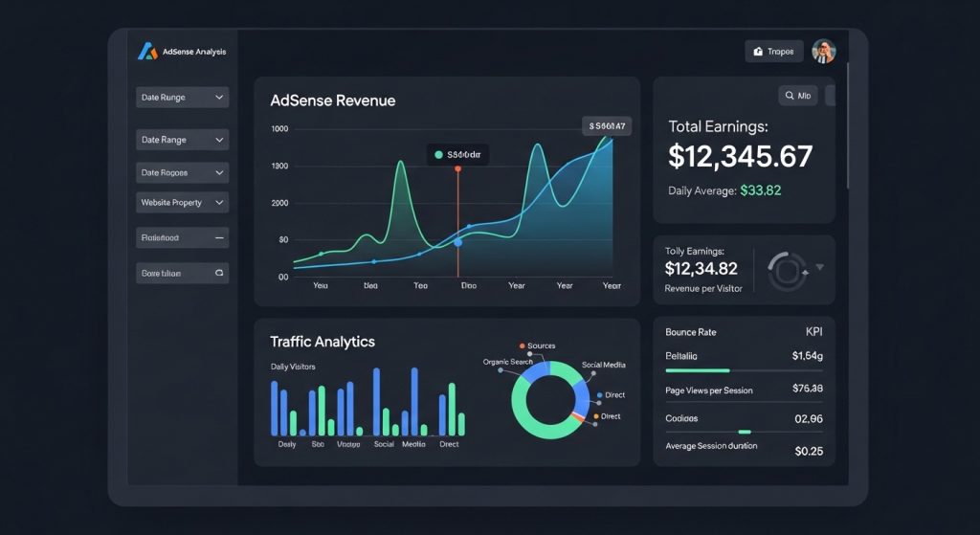Click the home icon in Tropes button
980x535 pixels.
(x=758, y=52)
